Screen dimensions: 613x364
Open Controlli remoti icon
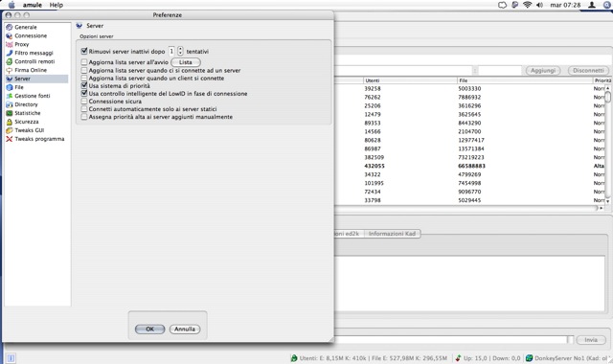(9, 61)
